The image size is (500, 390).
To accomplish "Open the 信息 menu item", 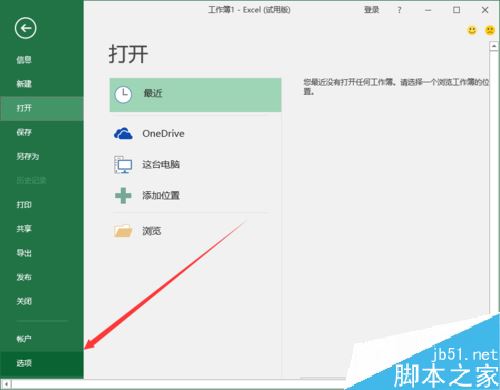I will pyautogui.click(x=42, y=60).
